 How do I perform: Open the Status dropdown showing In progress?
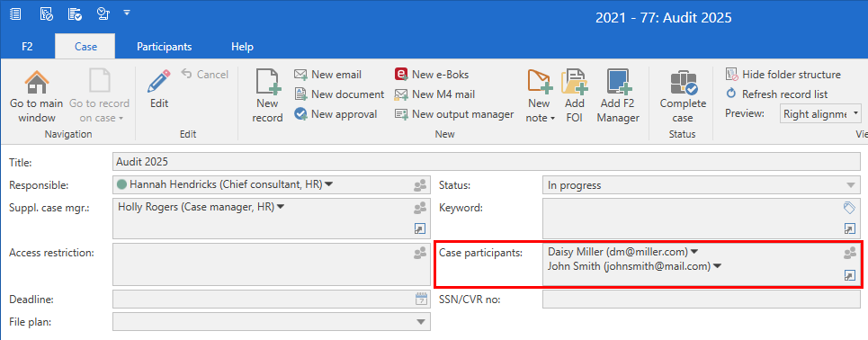pos(702,185)
